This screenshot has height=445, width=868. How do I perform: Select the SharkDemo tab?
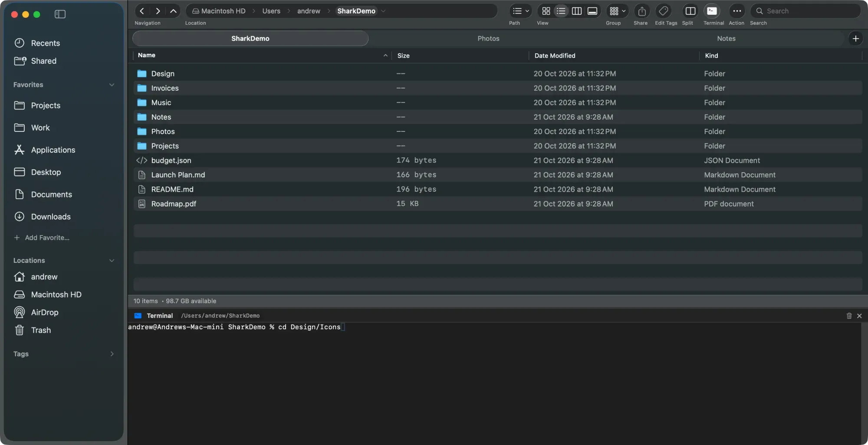pyautogui.click(x=250, y=39)
